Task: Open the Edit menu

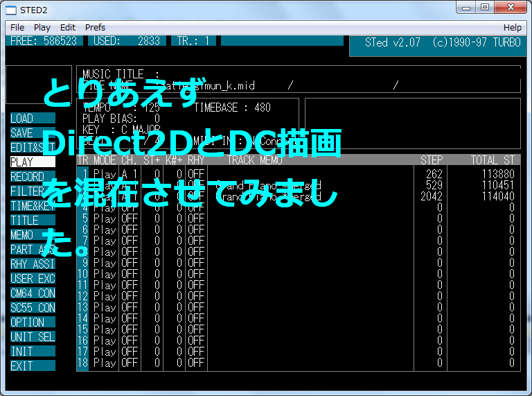Action: tap(68, 27)
